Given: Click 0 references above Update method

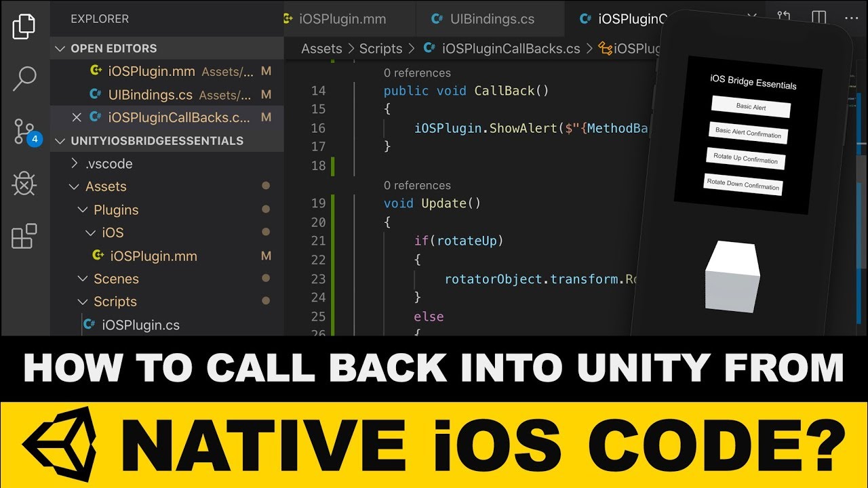Looking at the screenshot, I should click(x=417, y=185).
